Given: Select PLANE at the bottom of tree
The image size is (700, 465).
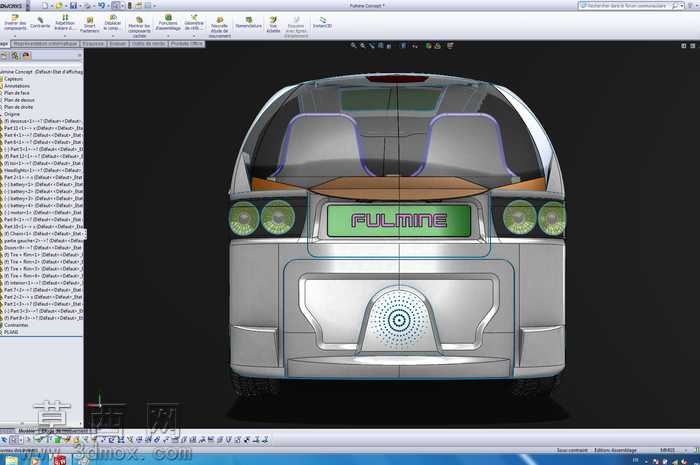Looking at the screenshot, I should [x=11, y=332].
